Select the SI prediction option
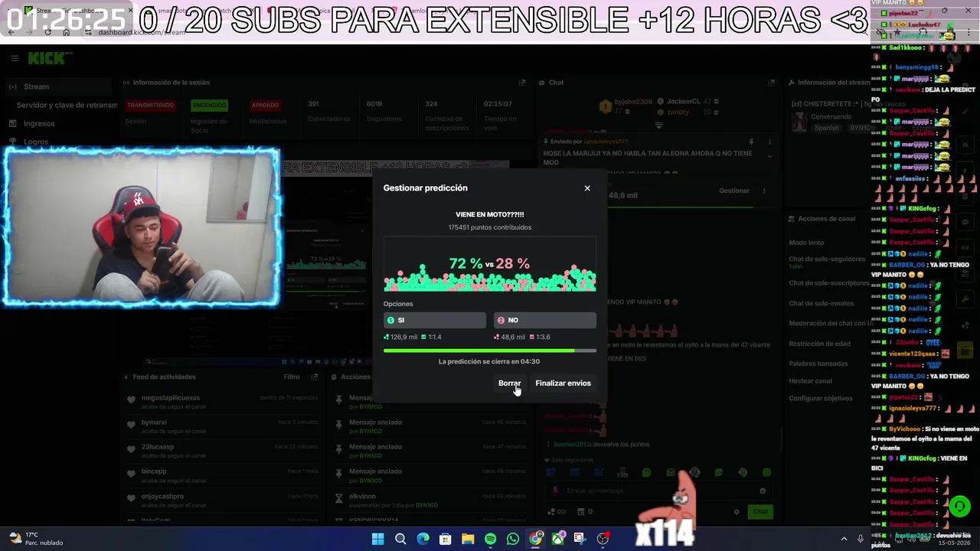980x551 pixels. point(435,320)
